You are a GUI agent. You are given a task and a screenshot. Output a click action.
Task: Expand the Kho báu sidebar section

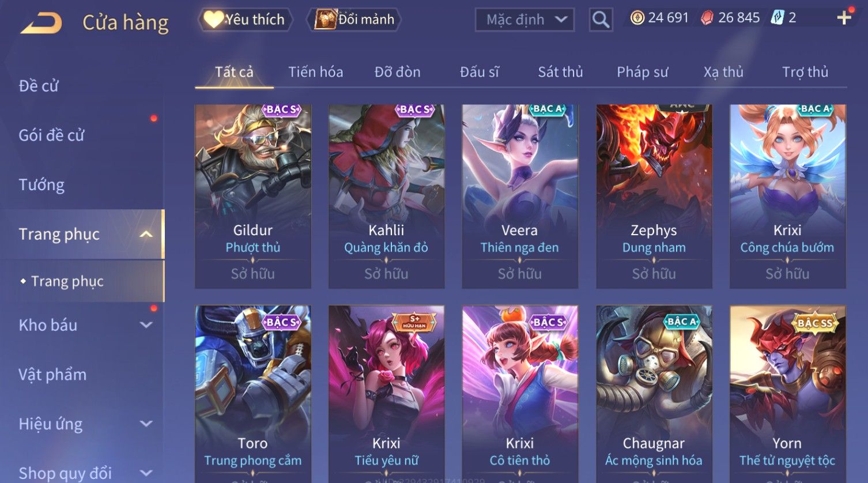(x=146, y=325)
